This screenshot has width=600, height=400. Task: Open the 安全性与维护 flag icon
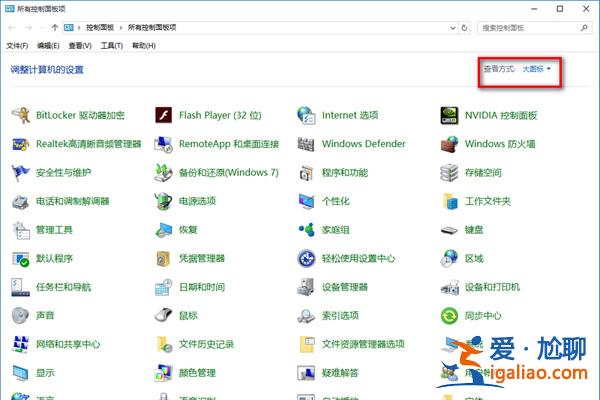click(x=21, y=173)
